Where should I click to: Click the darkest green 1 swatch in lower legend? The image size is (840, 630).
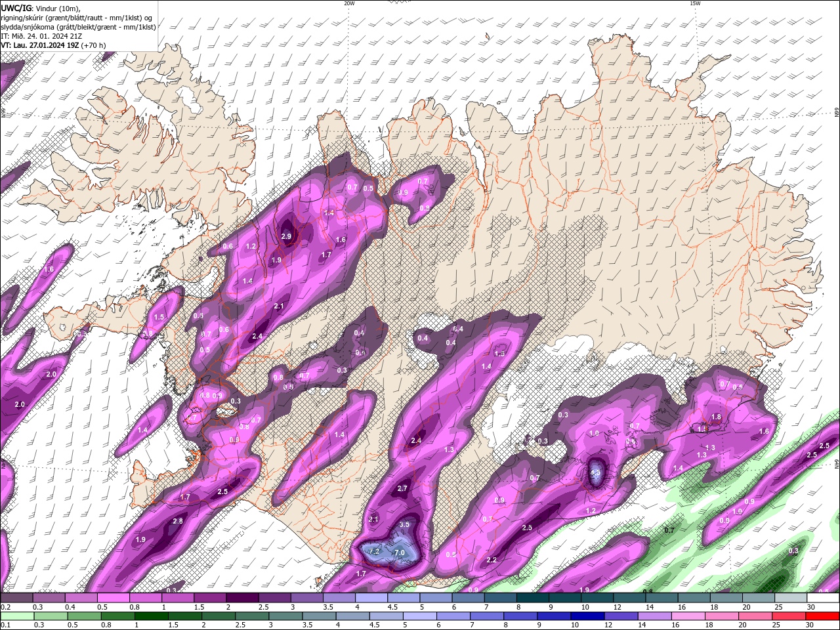[152, 616]
